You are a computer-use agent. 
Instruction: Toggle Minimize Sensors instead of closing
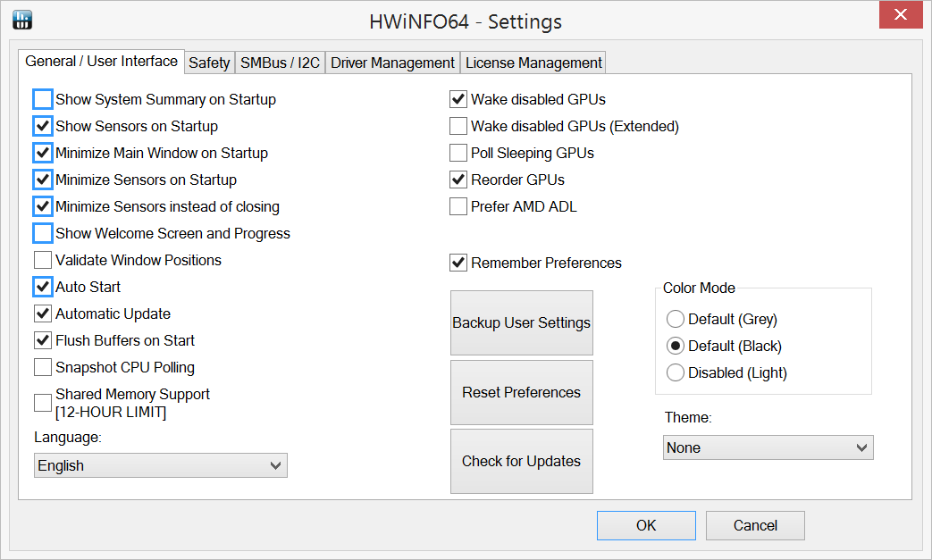[x=43, y=206]
